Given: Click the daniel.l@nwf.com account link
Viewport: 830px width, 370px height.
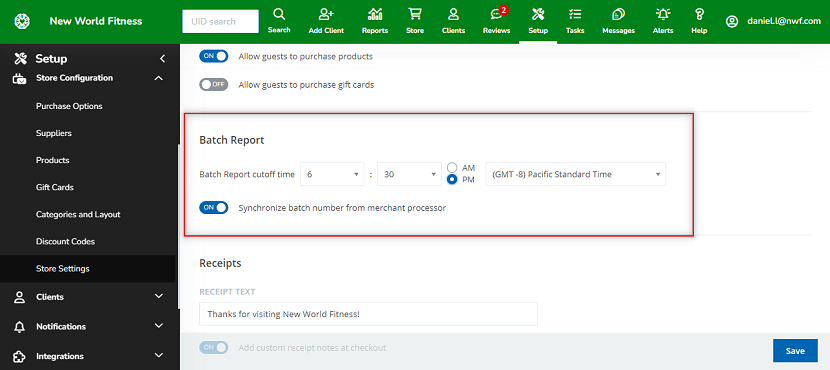Looking at the screenshot, I should (784, 21).
